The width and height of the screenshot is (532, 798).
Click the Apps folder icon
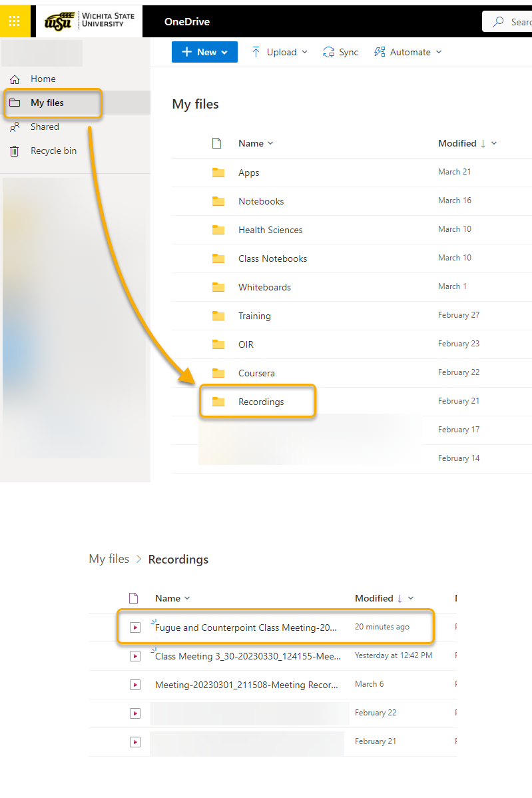(x=218, y=173)
